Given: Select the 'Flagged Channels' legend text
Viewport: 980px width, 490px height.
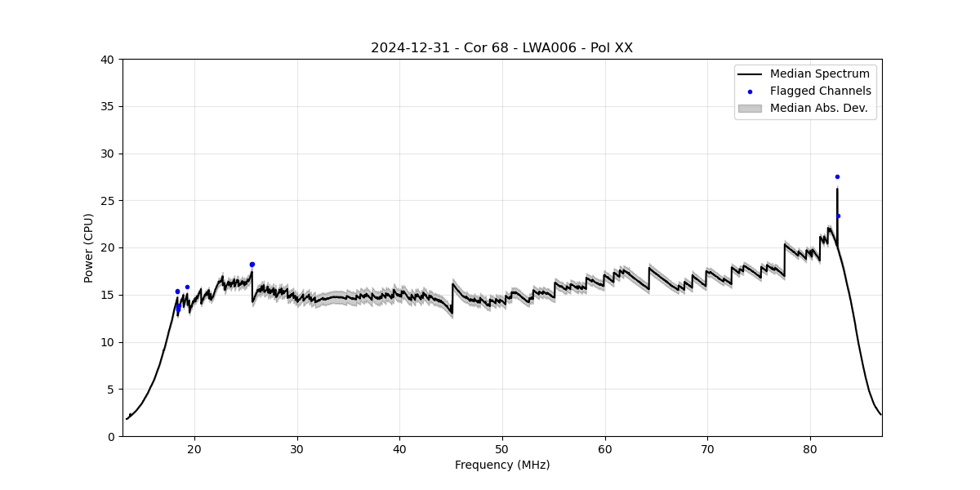Looking at the screenshot, I should tap(820, 91).
